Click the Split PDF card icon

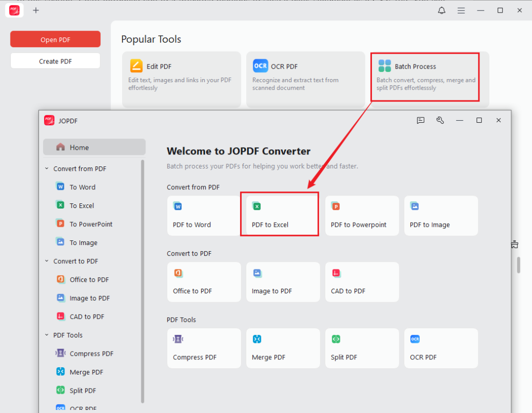(336, 339)
